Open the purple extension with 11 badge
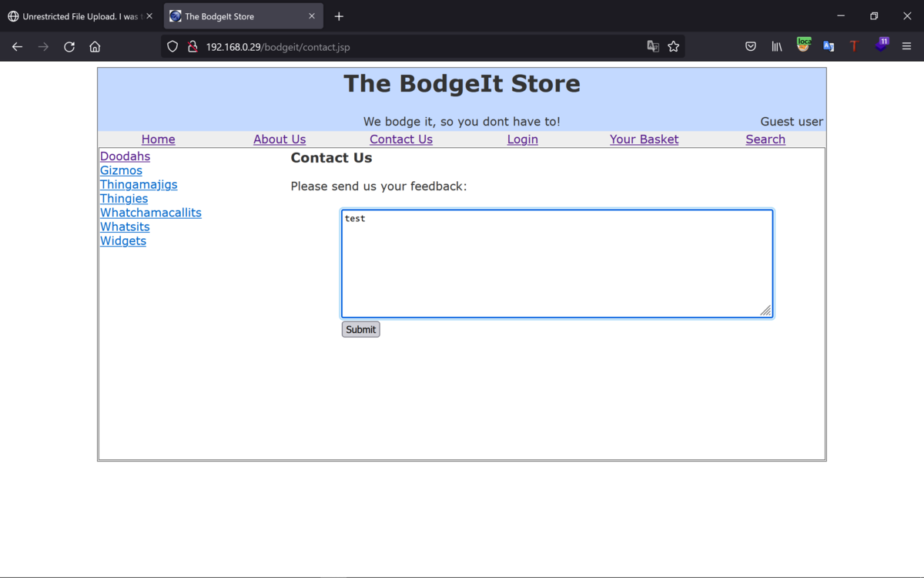The width and height of the screenshot is (924, 578). point(882,45)
